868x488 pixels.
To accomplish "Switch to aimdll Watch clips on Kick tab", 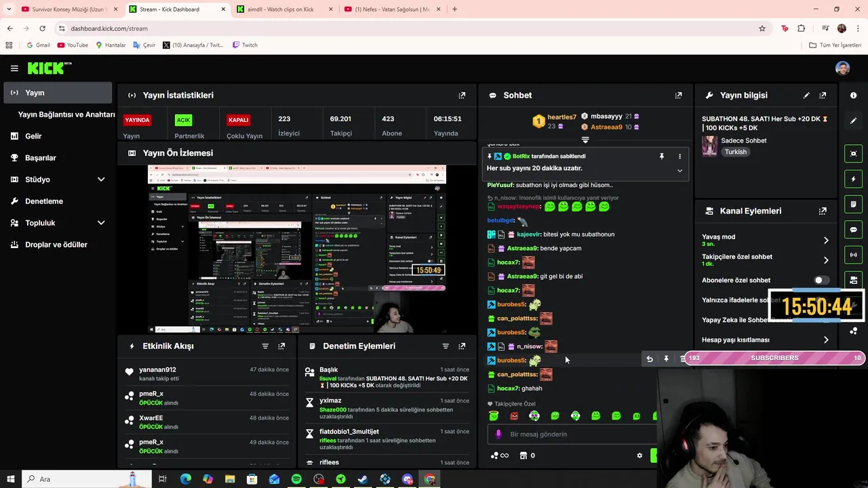I will click(285, 9).
